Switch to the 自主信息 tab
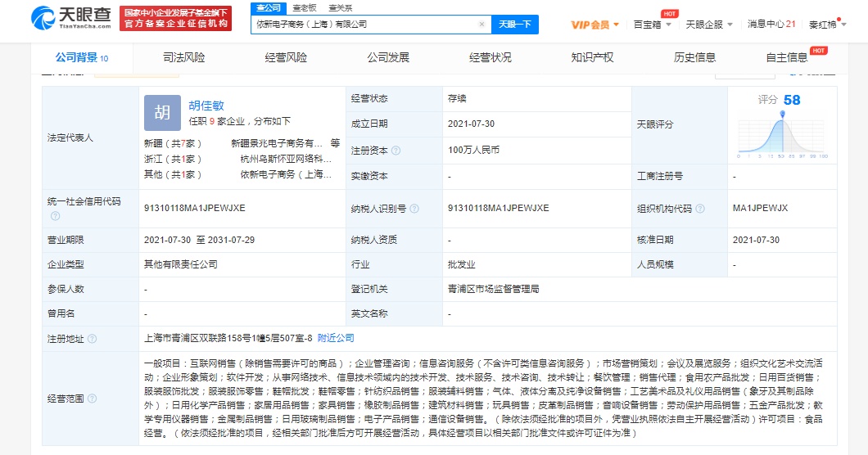Image resolution: width=868 pixels, height=455 pixels. 787,57
